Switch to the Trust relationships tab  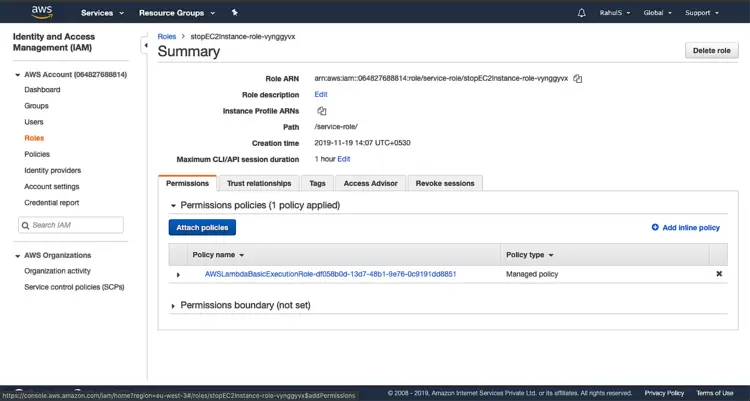point(259,183)
